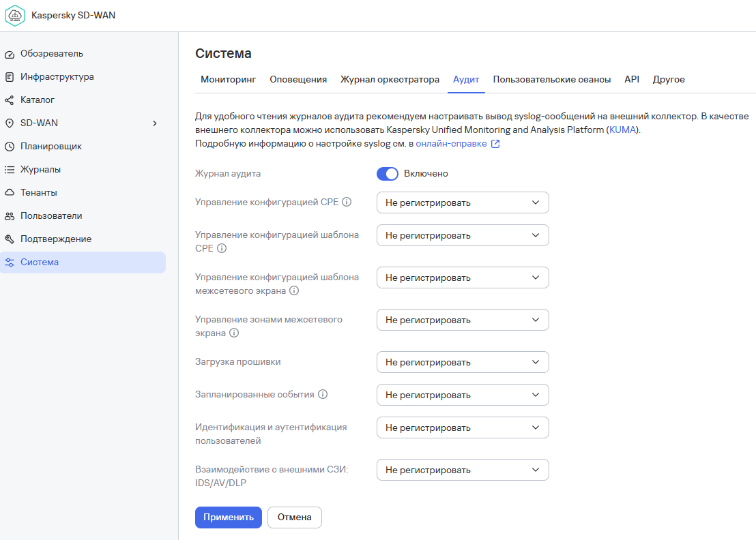This screenshot has height=540, width=756.
Task: Toggle the Журнал аудита switch
Action: click(388, 174)
